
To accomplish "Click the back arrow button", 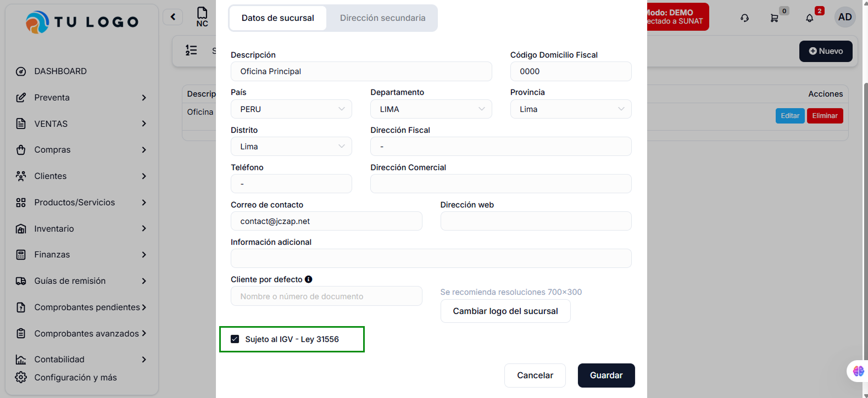I will tap(173, 17).
